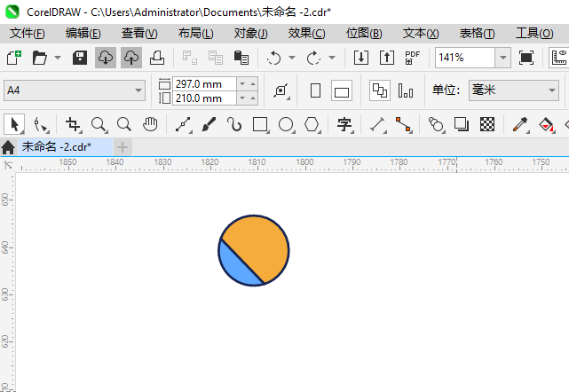Select the Interactive Fill bucket tool
Viewport: 569px width, 392px height.
(x=547, y=125)
